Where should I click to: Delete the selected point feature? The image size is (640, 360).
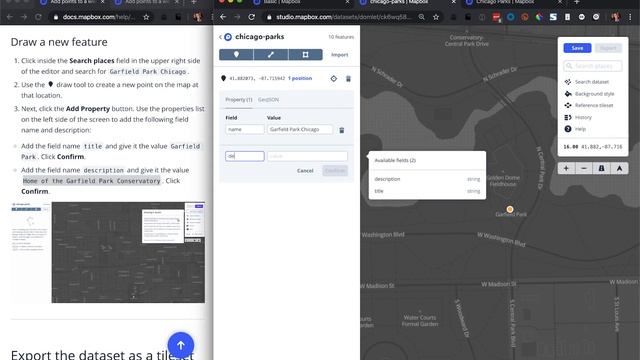pyautogui.click(x=348, y=78)
